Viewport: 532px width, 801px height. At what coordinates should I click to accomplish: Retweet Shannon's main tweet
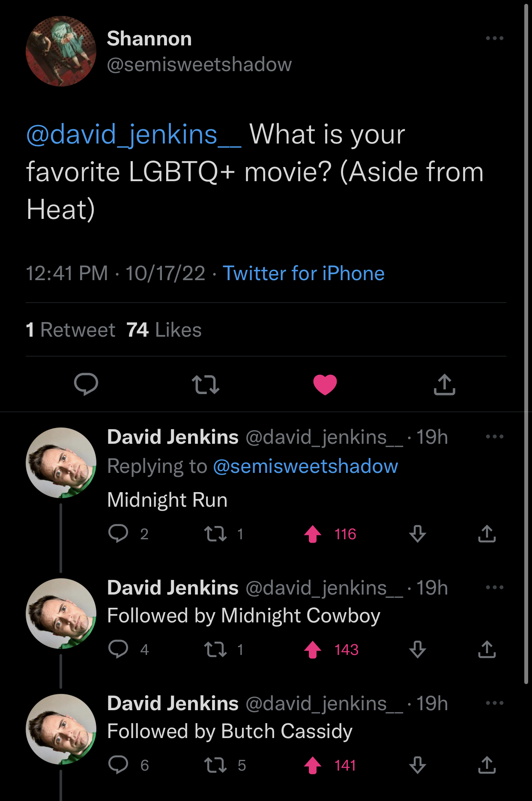[x=206, y=384]
